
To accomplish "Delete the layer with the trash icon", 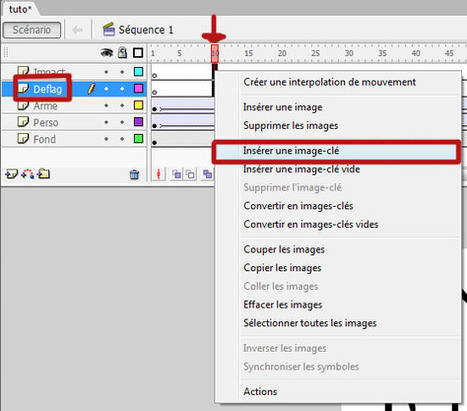I will click(134, 174).
